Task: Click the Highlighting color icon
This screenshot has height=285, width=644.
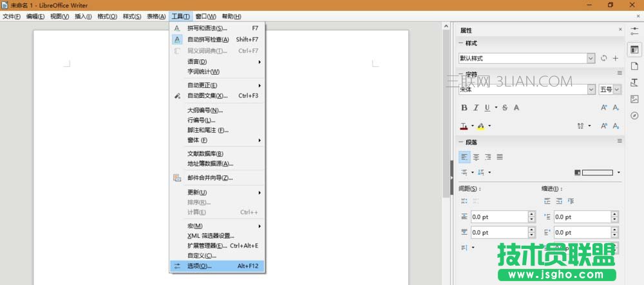Action: click(x=481, y=126)
